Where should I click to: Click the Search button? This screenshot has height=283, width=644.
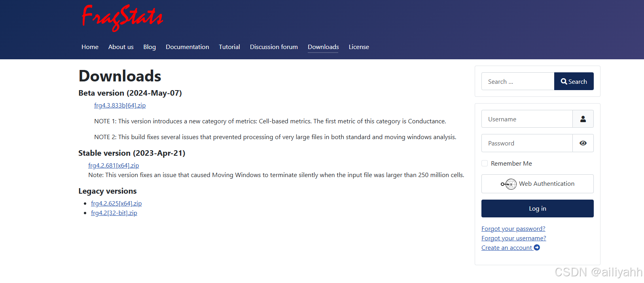tap(574, 81)
